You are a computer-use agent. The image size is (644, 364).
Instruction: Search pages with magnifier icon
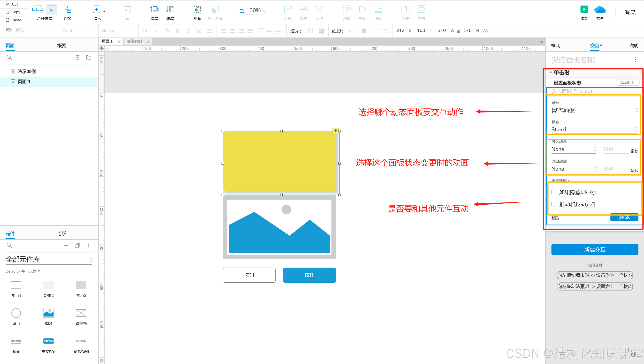tap(9, 57)
